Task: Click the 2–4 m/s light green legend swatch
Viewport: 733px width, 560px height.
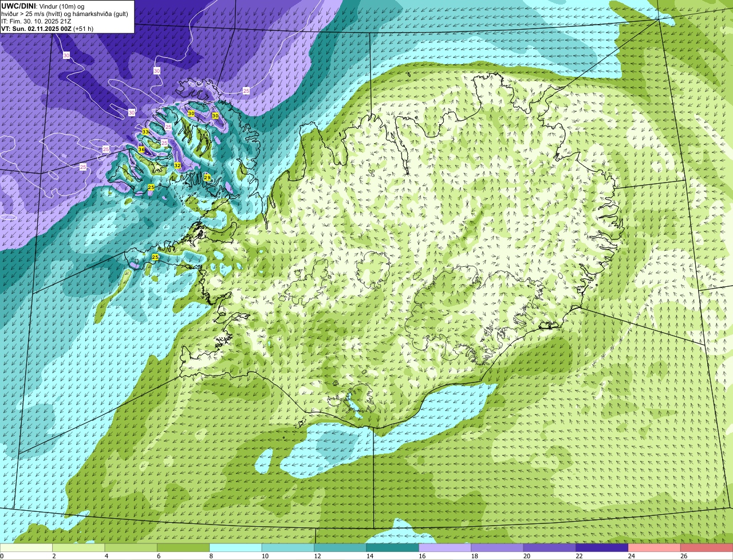Action: point(78,547)
